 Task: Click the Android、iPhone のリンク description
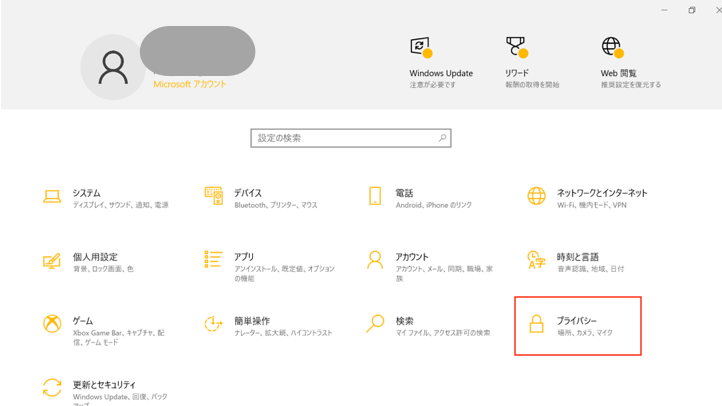pos(434,205)
